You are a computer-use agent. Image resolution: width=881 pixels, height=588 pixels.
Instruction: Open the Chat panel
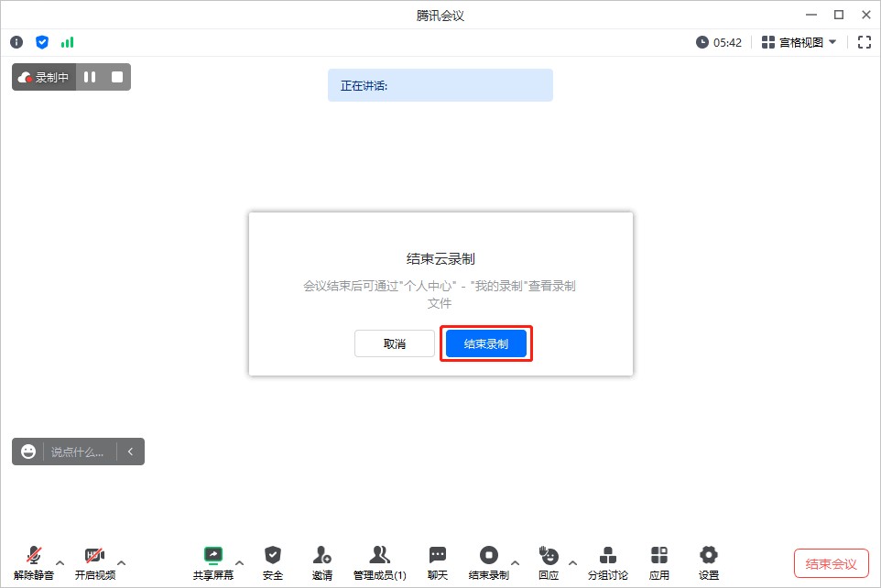(438, 562)
